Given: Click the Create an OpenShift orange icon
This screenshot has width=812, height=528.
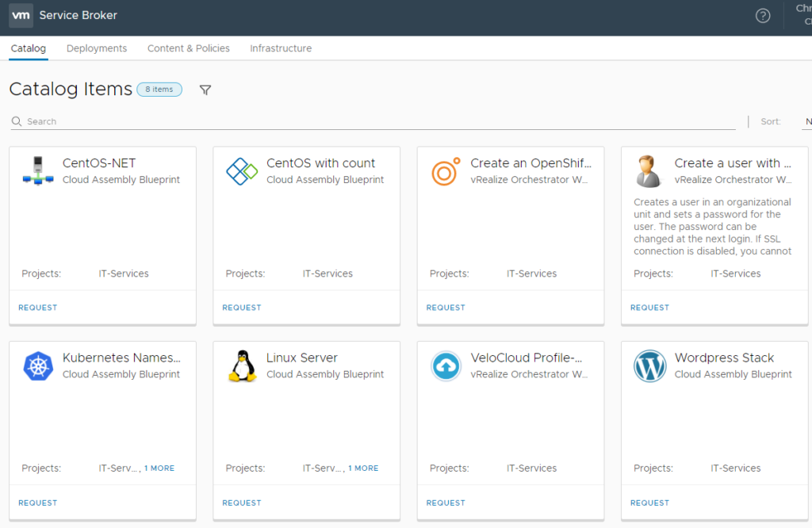Looking at the screenshot, I should pos(446,171).
